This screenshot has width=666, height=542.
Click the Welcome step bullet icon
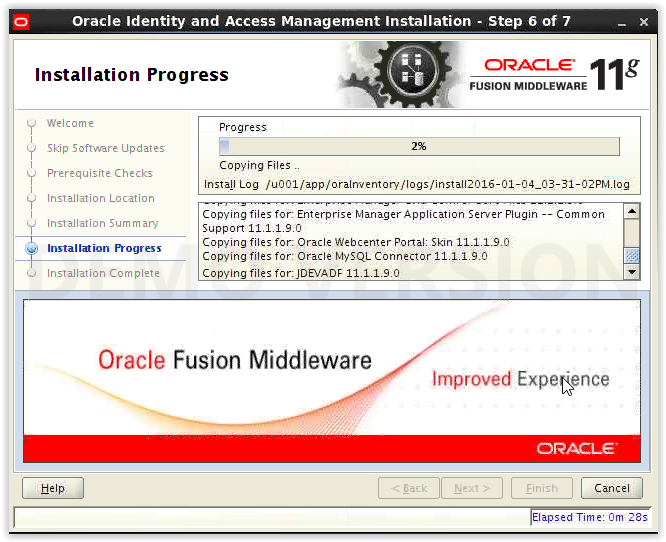coord(31,123)
